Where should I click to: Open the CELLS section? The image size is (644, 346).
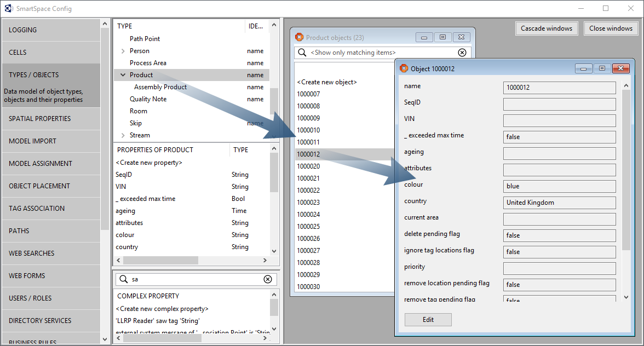click(x=51, y=53)
